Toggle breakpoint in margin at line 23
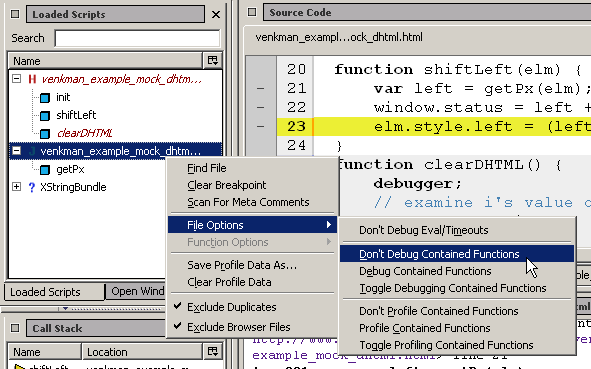 pyautogui.click(x=260, y=126)
